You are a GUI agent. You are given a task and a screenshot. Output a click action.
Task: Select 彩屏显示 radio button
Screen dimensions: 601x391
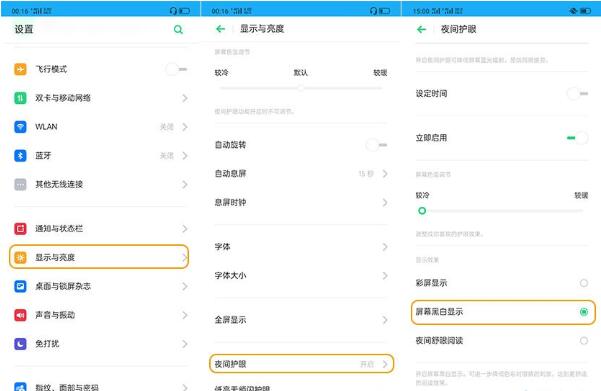583,283
